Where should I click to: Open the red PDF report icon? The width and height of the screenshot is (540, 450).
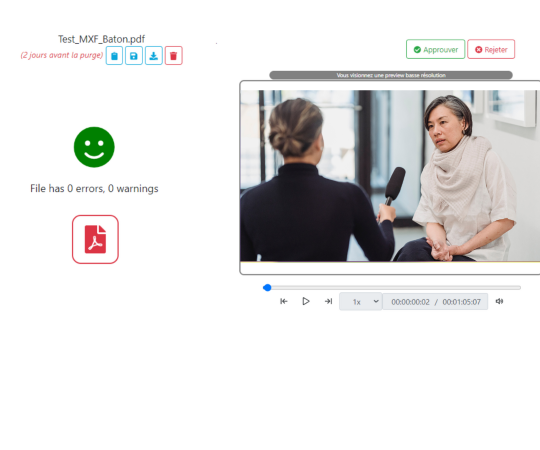point(95,240)
